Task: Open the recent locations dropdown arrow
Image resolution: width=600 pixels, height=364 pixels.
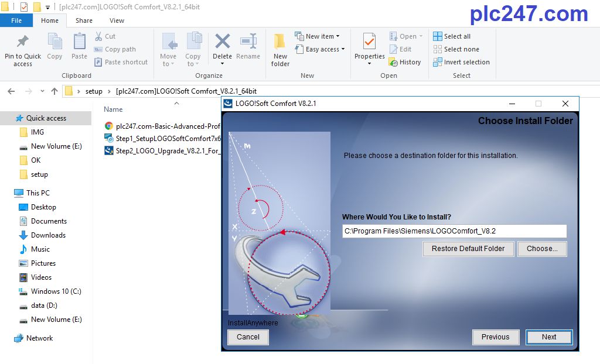Action: (42, 91)
